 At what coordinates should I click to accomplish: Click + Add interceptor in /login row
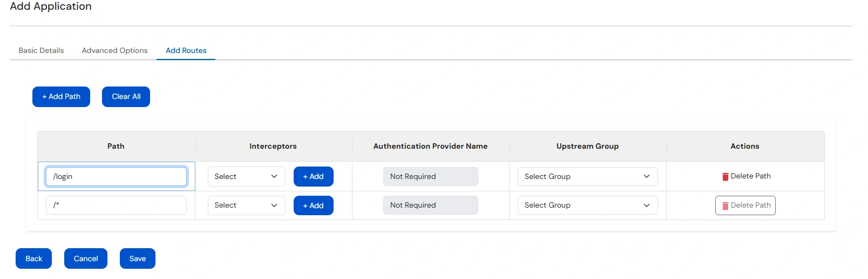pyautogui.click(x=313, y=176)
